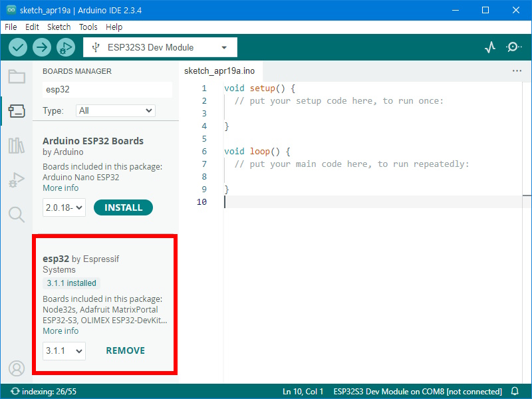Click the Arduino ESP32 Boards title
This screenshot has height=399, width=532.
click(x=93, y=141)
